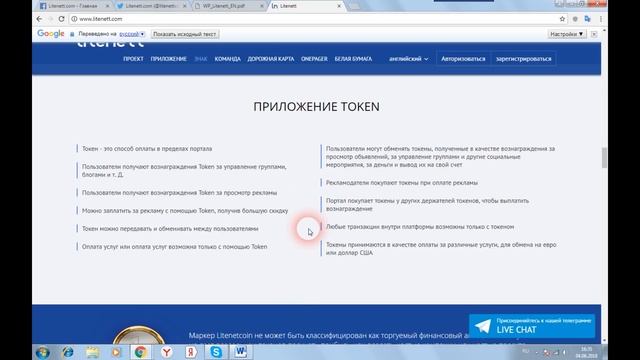The width and height of the screenshot is (640, 360).
Task: Click the page vertical scrollbar thumb
Action: point(604,158)
